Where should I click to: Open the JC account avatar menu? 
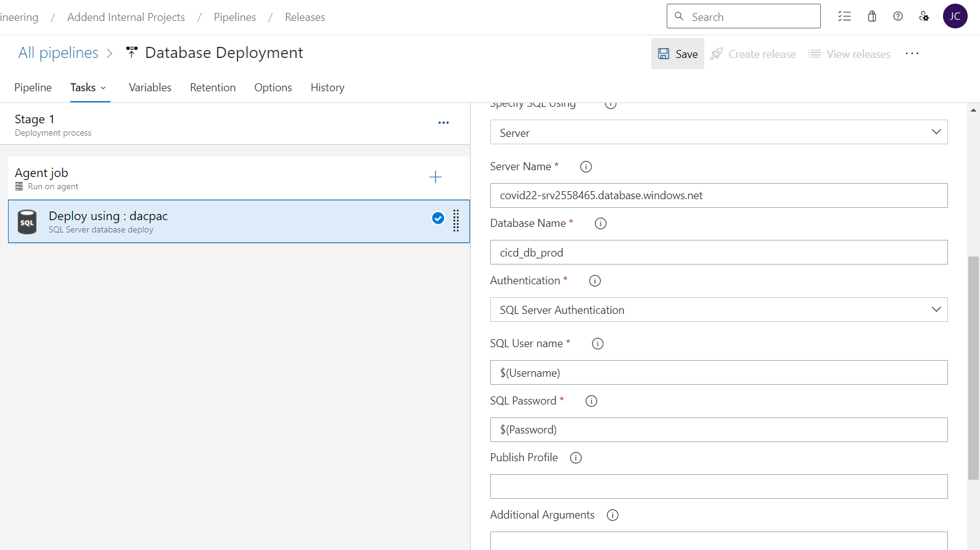coord(955,17)
